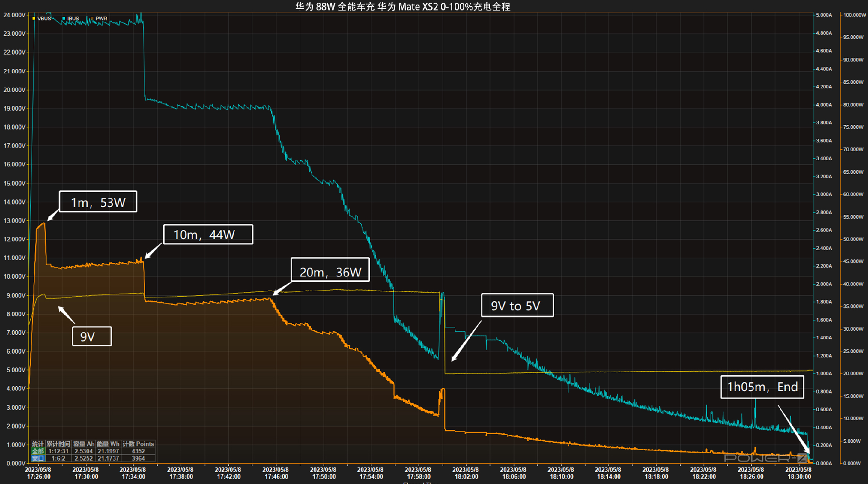The width and height of the screenshot is (868, 484).
Task: Click the total time value 1:12:31
Action: (58, 451)
